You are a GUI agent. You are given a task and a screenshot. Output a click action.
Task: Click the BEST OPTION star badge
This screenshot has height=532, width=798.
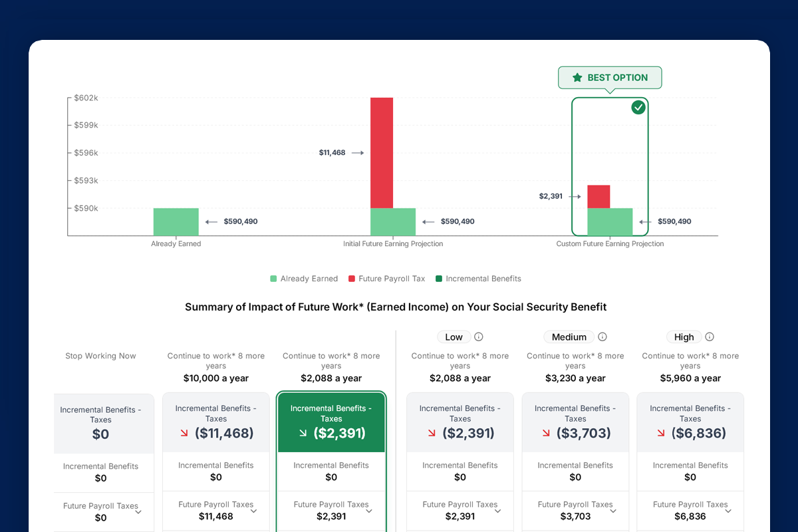click(x=610, y=78)
